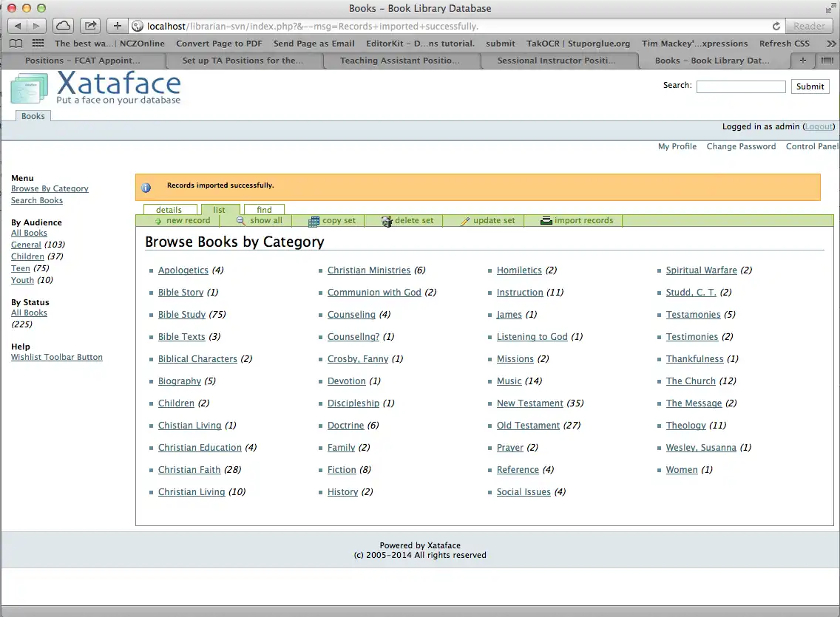Switch to Sessional Instructor Positi browser tab
This screenshot has height=617, width=840.
click(x=556, y=61)
